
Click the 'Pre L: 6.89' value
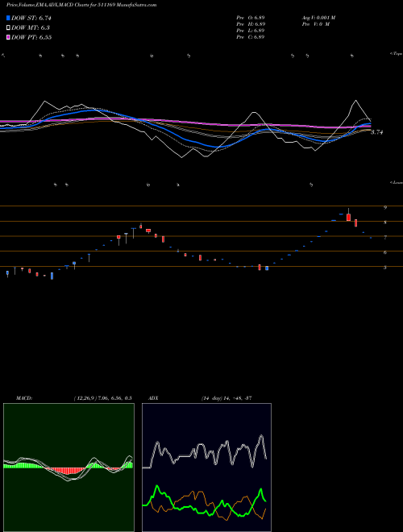251,31
